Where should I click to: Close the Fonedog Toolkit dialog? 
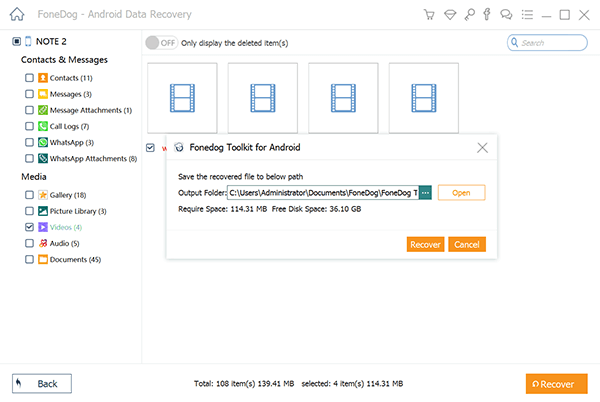tap(482, 148)
